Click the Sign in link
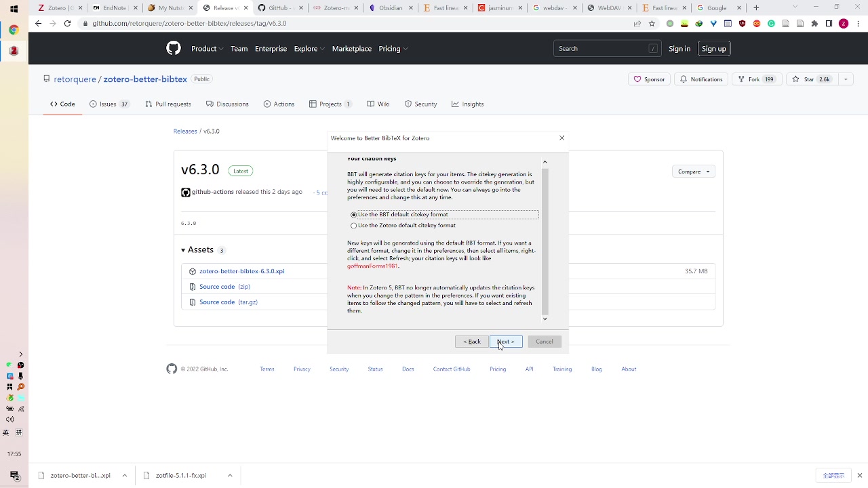 (x=679, y=49)
